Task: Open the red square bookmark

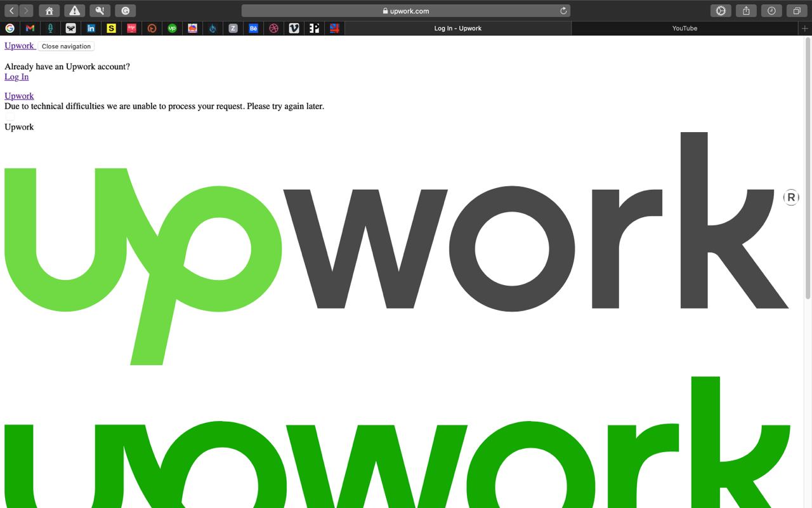Action: (x=131, y=28)
